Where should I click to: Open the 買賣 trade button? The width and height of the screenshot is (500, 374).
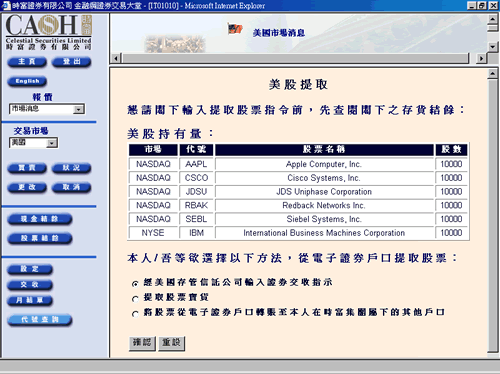27,168
